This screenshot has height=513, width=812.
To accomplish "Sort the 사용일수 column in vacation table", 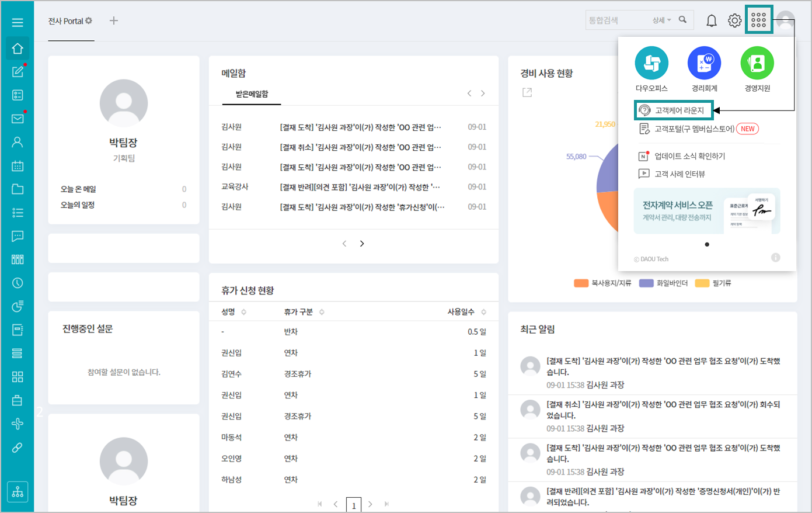I will coord(483,312).
